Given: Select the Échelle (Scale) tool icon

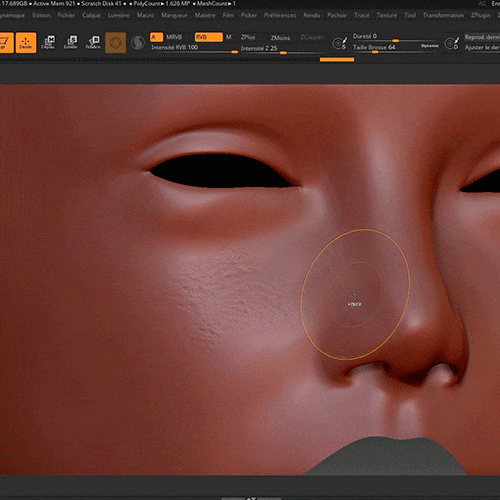Looking at the screenshot, I should [x=71, y=43].
